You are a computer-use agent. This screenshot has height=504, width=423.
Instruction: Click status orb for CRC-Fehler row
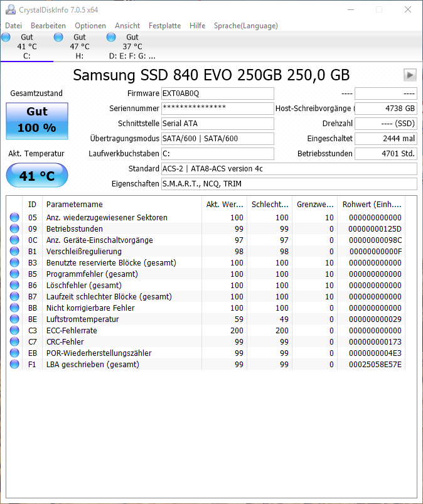pyautogui.click(x=14, y=341)
